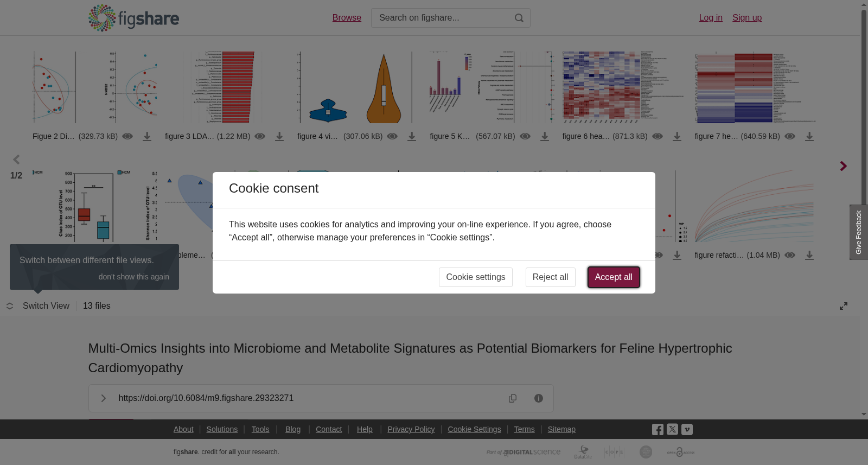Click the search magnifier icon
The image size is (868, 465).
tap(519, 18)
